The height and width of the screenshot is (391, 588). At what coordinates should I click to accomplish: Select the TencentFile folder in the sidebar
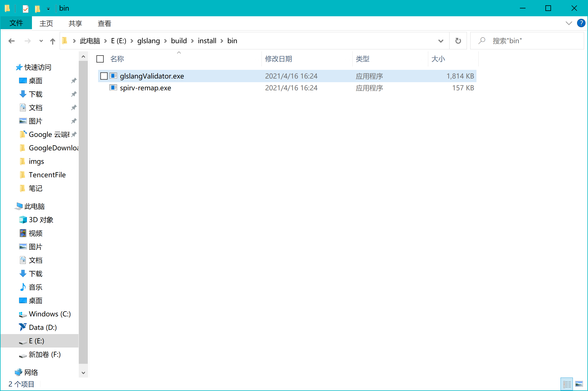click(x=47, y=174)
